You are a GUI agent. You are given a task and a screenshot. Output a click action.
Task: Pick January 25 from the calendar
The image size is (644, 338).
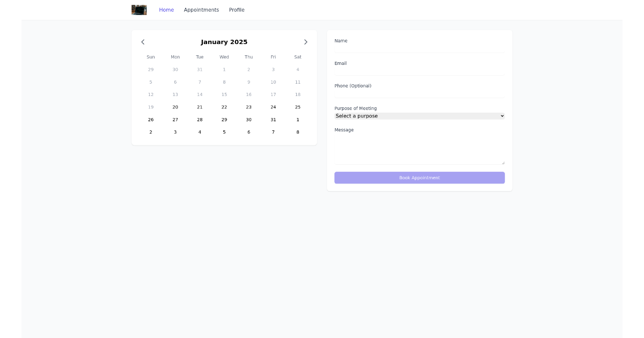(297, 107)
